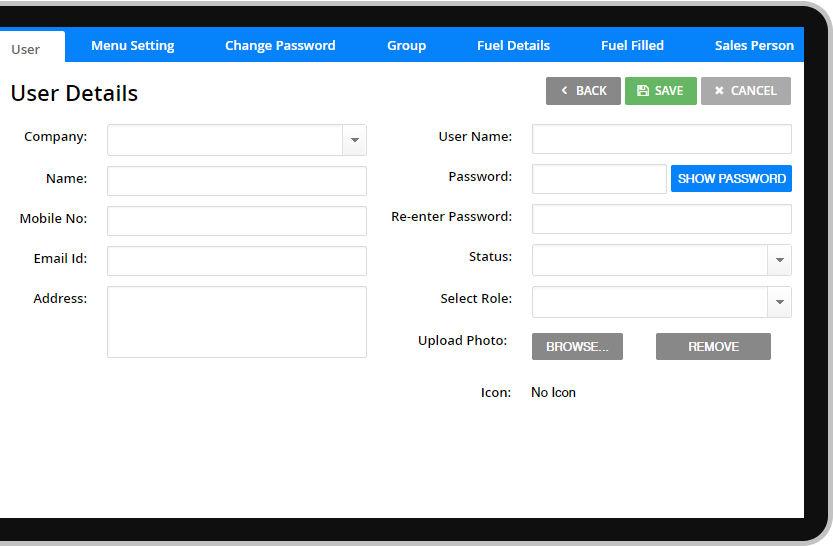This screenshot has height=546, width=833.
Task: Toggle Show Password button
Action: coord(731,179)
